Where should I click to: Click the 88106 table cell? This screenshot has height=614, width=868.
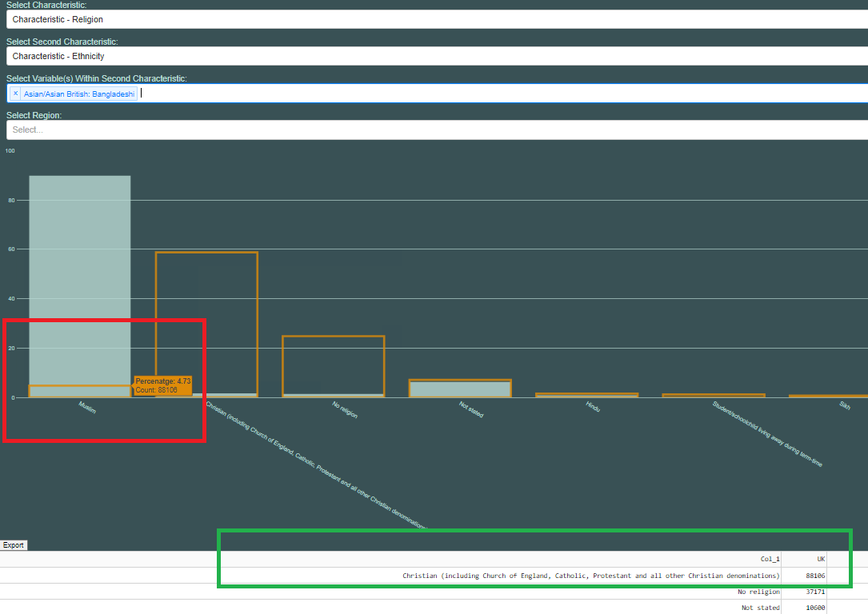815,576
